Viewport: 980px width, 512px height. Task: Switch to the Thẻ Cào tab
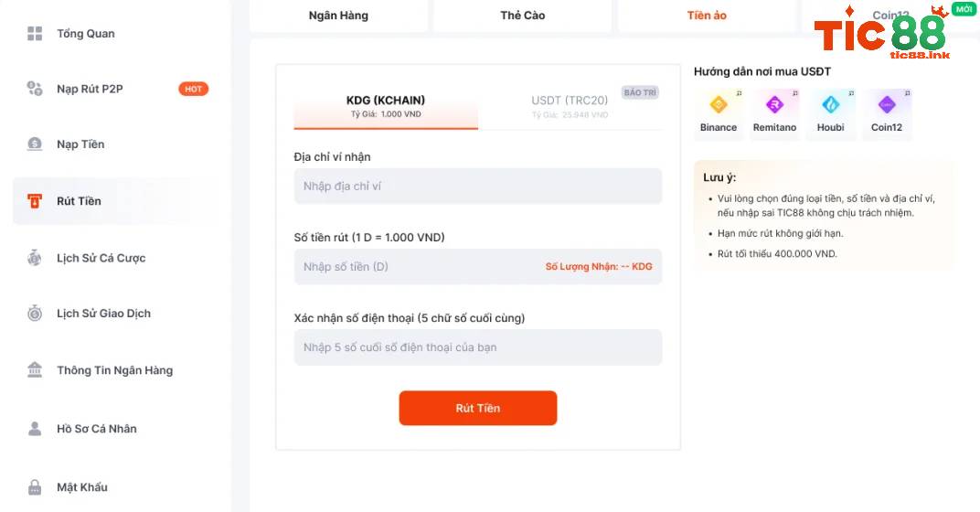pos(523,16)
